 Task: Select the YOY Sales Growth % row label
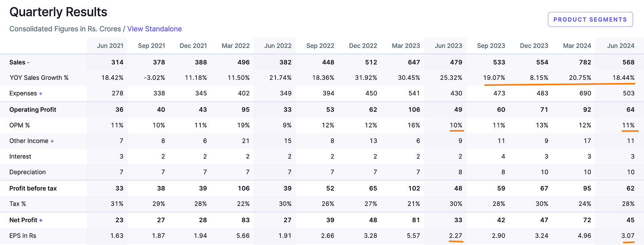click(39, 78)
